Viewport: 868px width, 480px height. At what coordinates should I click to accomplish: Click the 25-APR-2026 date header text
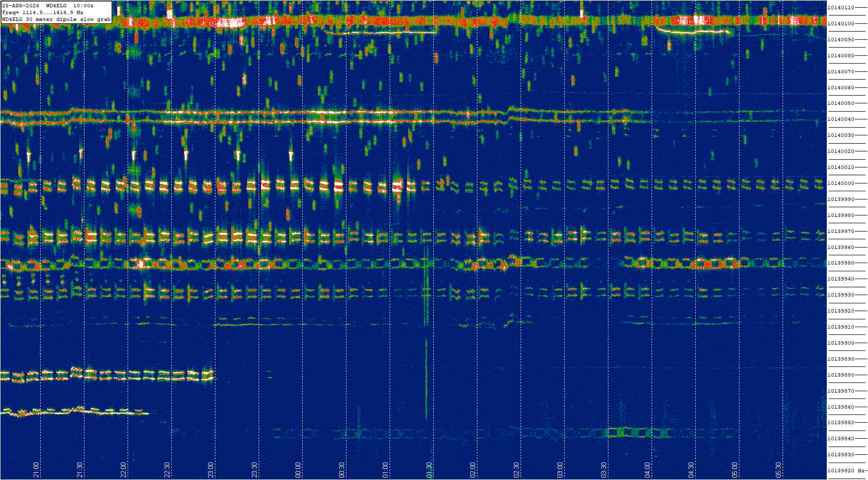click(21, 5)
